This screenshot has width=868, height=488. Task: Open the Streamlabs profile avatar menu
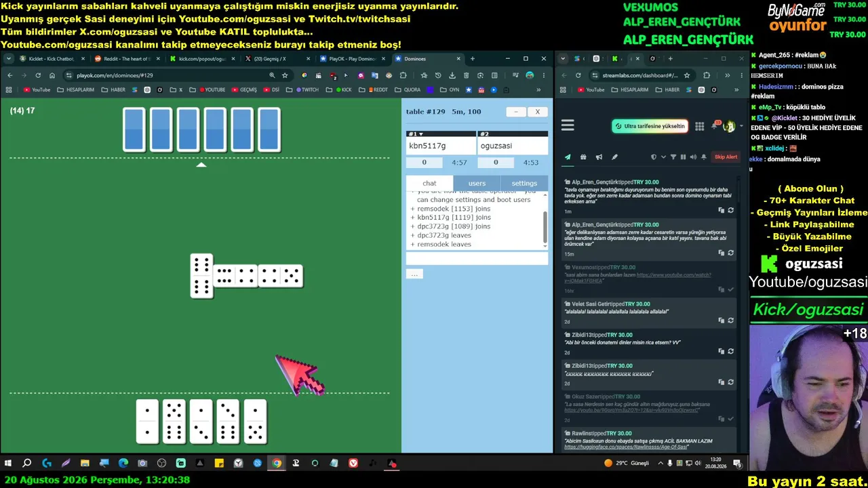[729, 126]
